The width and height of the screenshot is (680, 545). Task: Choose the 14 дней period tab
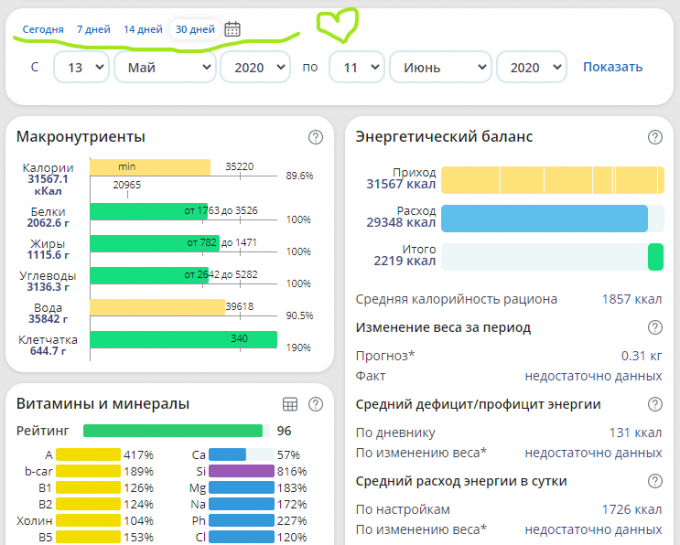point(143,29)
